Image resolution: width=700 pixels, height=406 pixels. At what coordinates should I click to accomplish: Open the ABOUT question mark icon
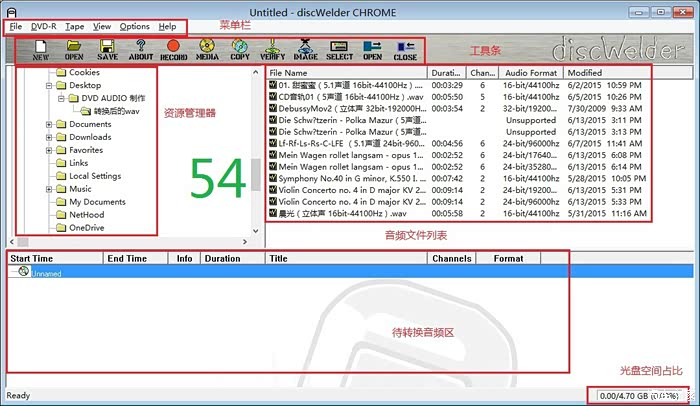[x=140, y=50]
